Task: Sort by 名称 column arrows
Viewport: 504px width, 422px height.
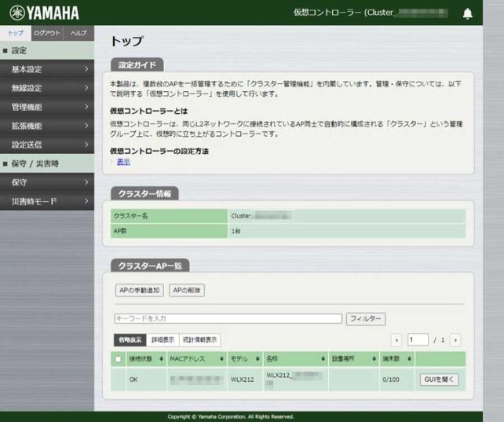Action: [x=323, y=358]
